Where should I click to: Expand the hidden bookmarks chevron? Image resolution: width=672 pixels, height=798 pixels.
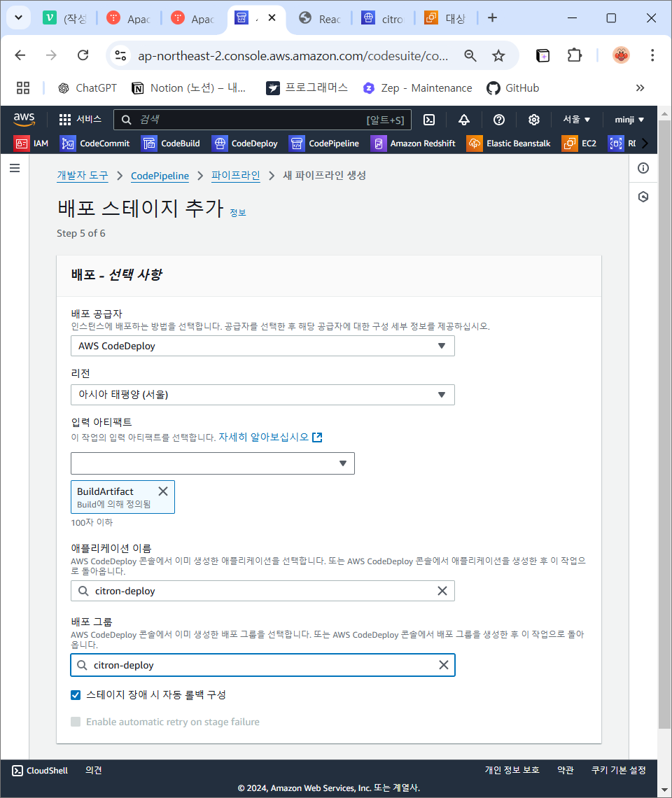point(640,88)
